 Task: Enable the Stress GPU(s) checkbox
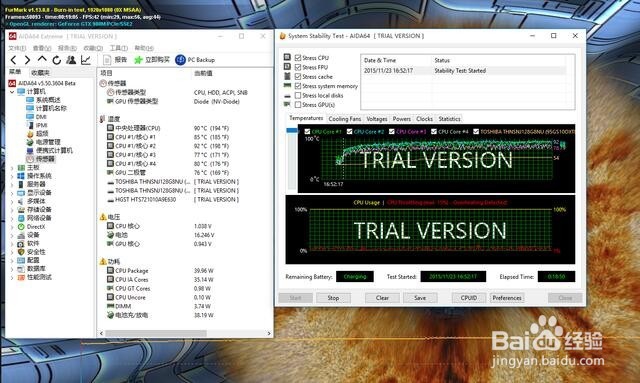(x=298, y=105)
